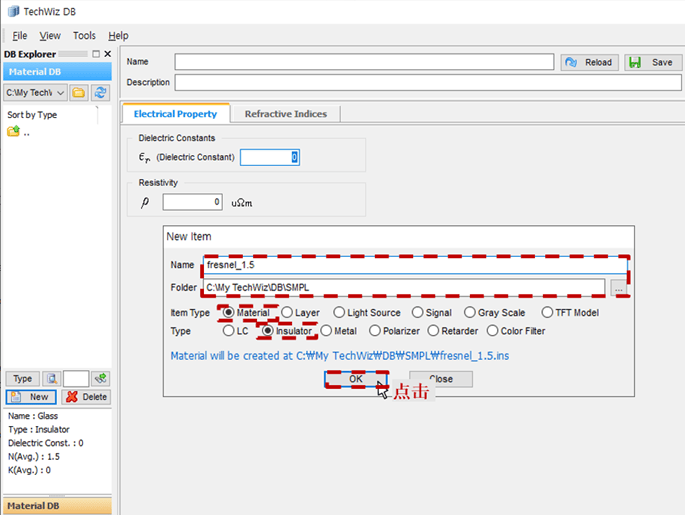
Task: Click Reload button with blue arrow icon
Action: tap(590, 62)
